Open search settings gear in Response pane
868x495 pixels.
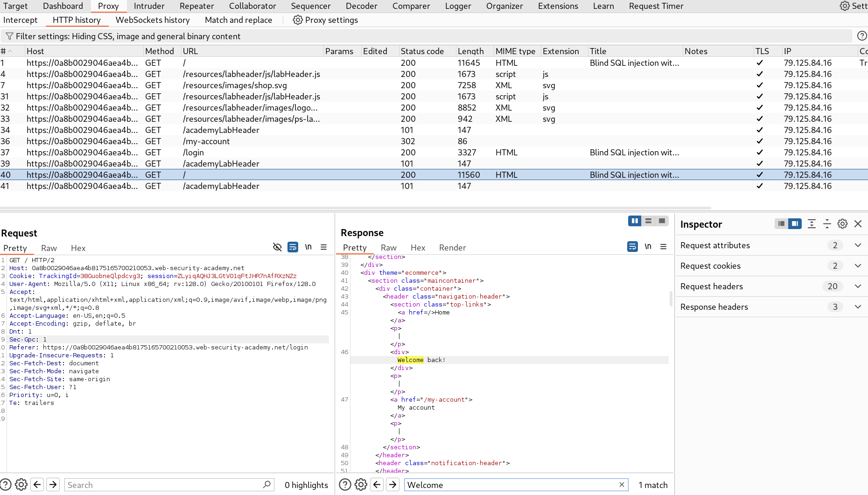(361, 485)
